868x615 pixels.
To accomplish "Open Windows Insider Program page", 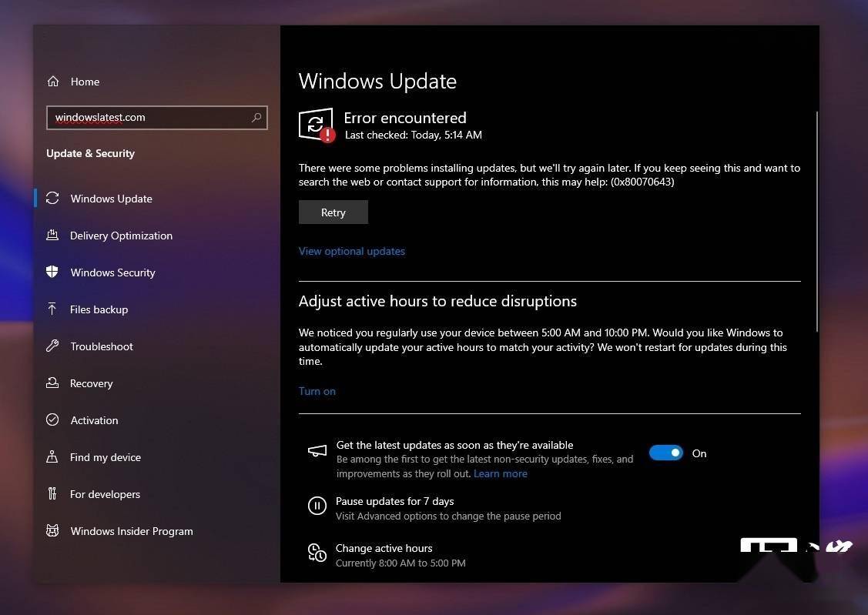I will [x=132, y=531].
